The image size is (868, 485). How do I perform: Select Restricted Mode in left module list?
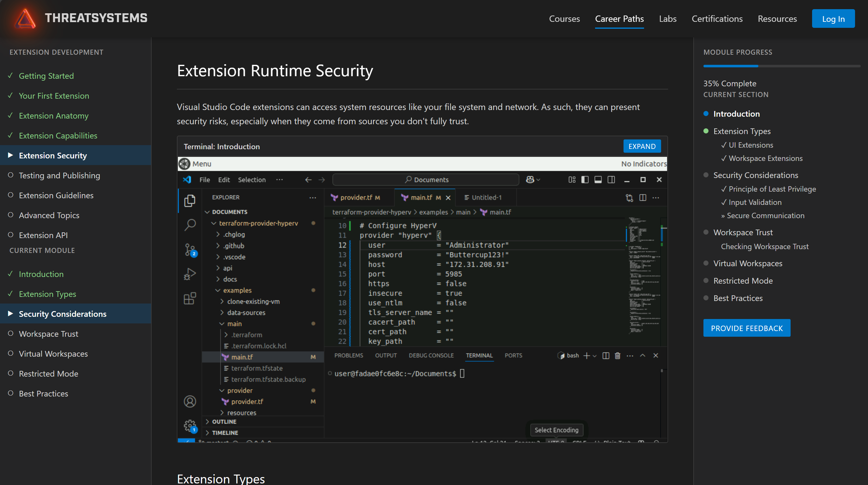(49, 374)
